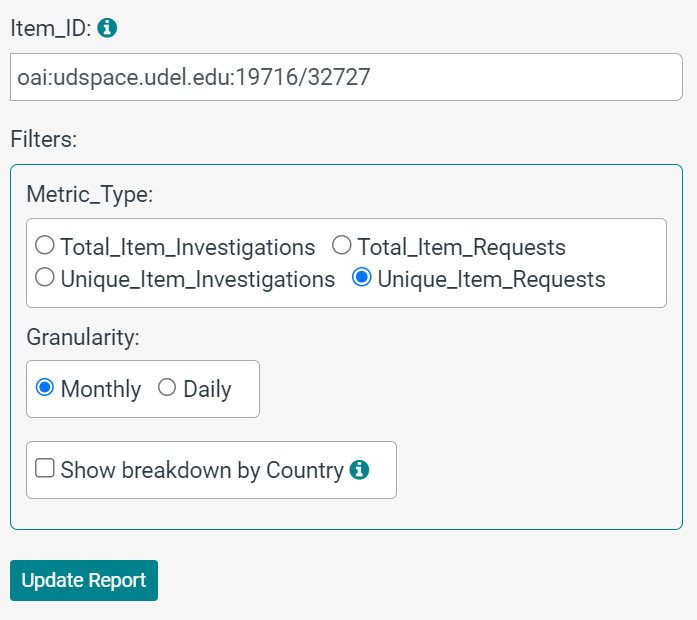Click the Metric_Type group label
Screen dimensions: 697x620
89,193
